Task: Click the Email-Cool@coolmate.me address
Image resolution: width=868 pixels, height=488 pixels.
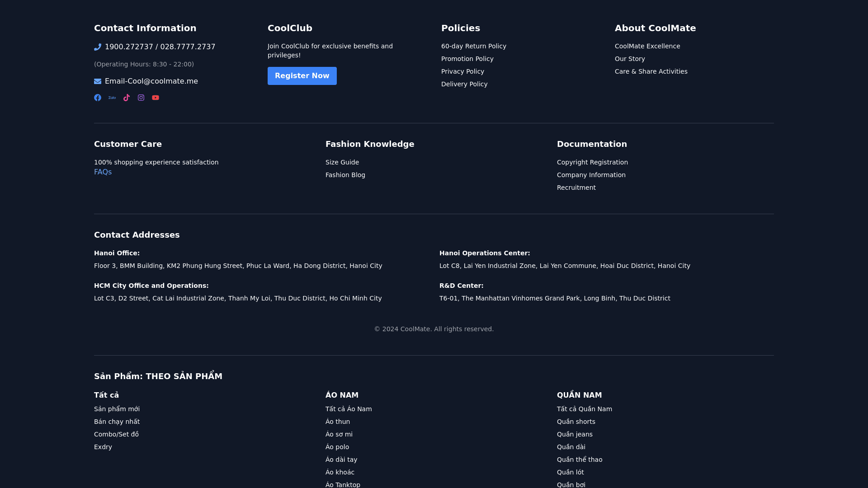Action: pyautogui.click(x=151, y=81)
